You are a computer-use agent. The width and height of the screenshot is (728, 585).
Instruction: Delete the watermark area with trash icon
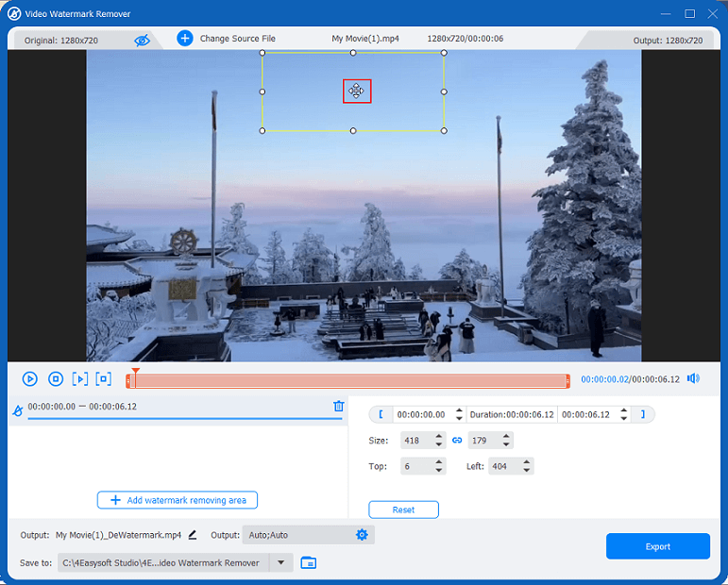(338, 406)
